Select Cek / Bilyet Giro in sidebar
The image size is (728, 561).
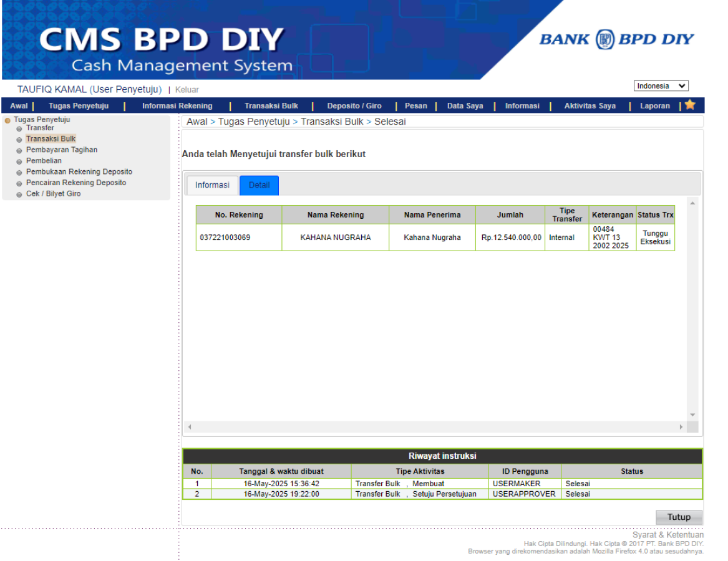(x=54, y=193)
